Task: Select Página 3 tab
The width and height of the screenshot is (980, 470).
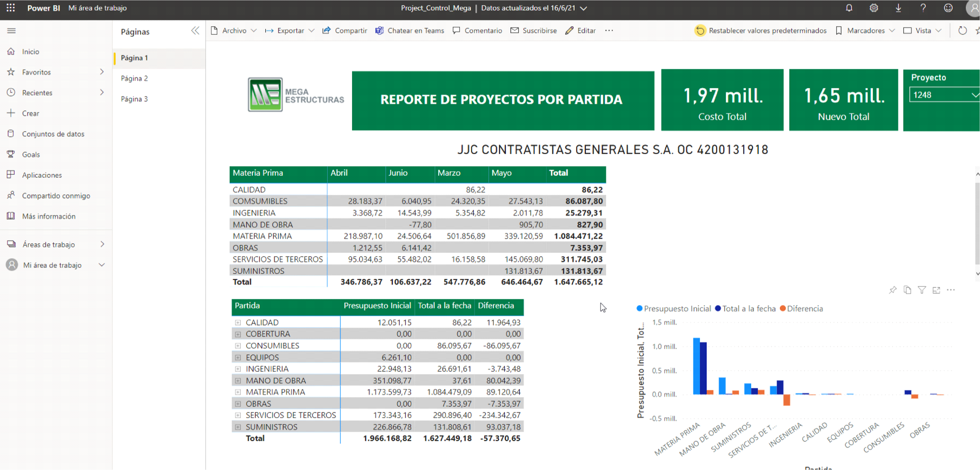Action: click(159, 99)
